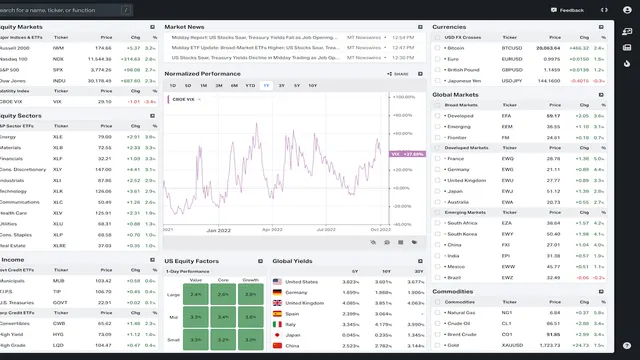Open the US Stocks Soar Midday Trading headline
Screen dimensions: 640x360
256,58
